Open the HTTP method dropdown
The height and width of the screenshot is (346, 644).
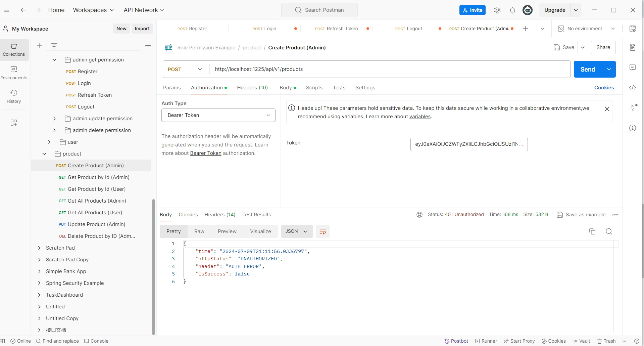coord(185,69)
